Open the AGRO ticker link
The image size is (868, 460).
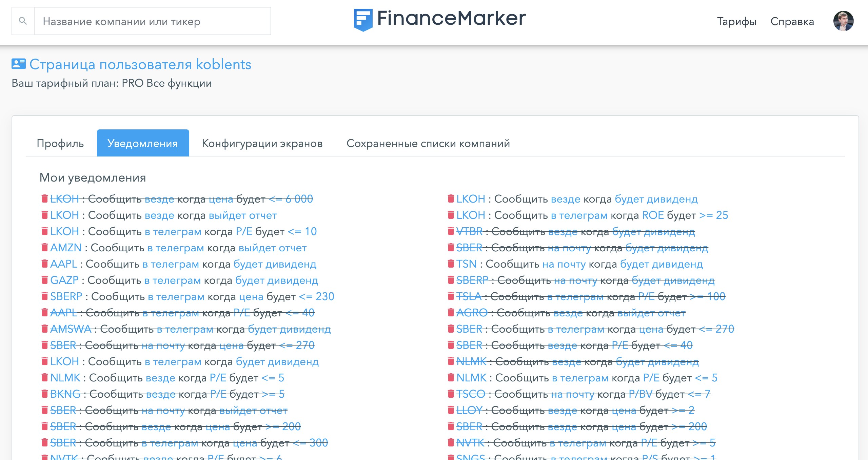472,313
